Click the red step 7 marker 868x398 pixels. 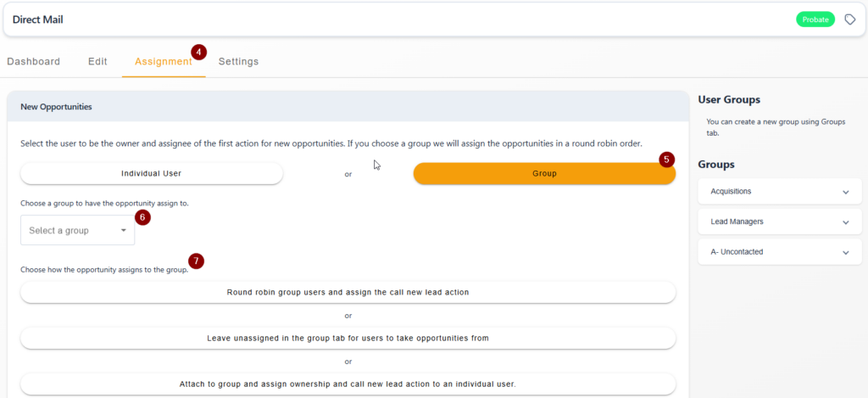(196, 260)
